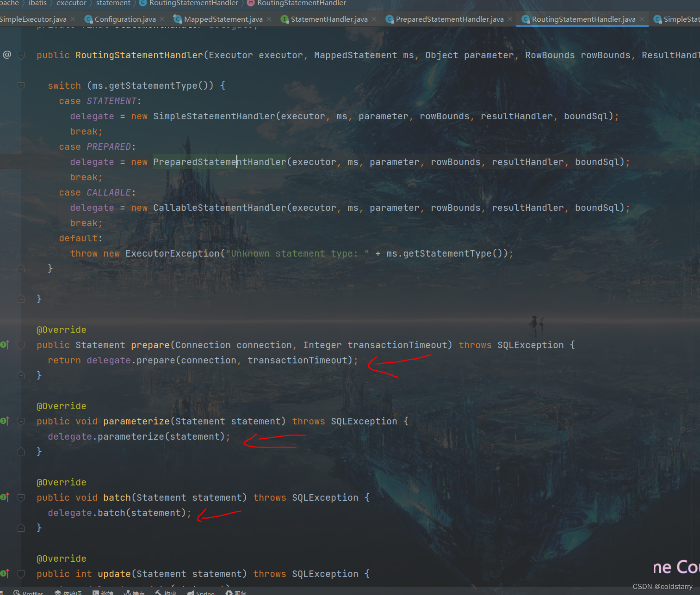Screen dimensions: 700x595
Task: Click the CALLABLE case constant
Action: [x=109, y=192]
